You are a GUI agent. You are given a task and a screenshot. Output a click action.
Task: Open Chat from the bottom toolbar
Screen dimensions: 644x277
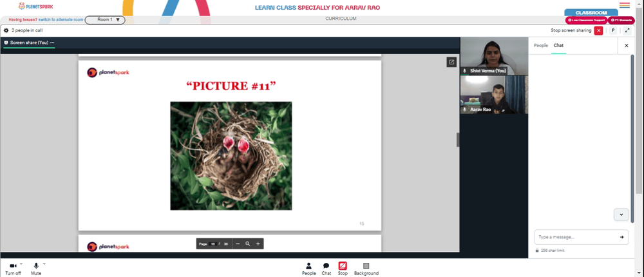tap(326, 269)
